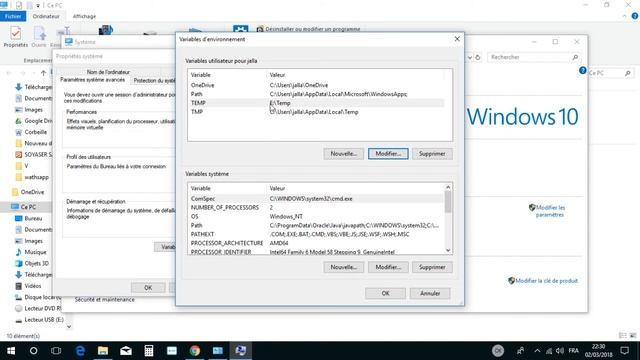
Task: Launch Google Chrome from taskbar
Action: 195,351
